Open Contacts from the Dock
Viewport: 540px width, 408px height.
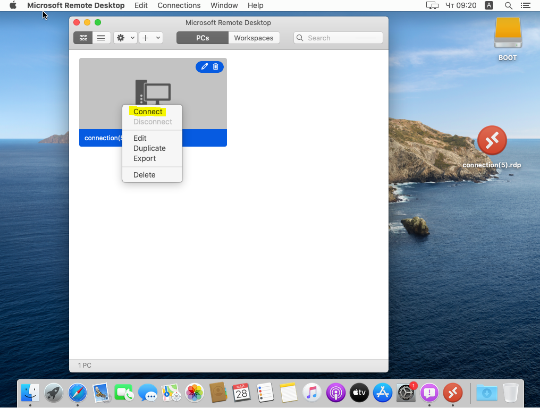click(218, 393)
